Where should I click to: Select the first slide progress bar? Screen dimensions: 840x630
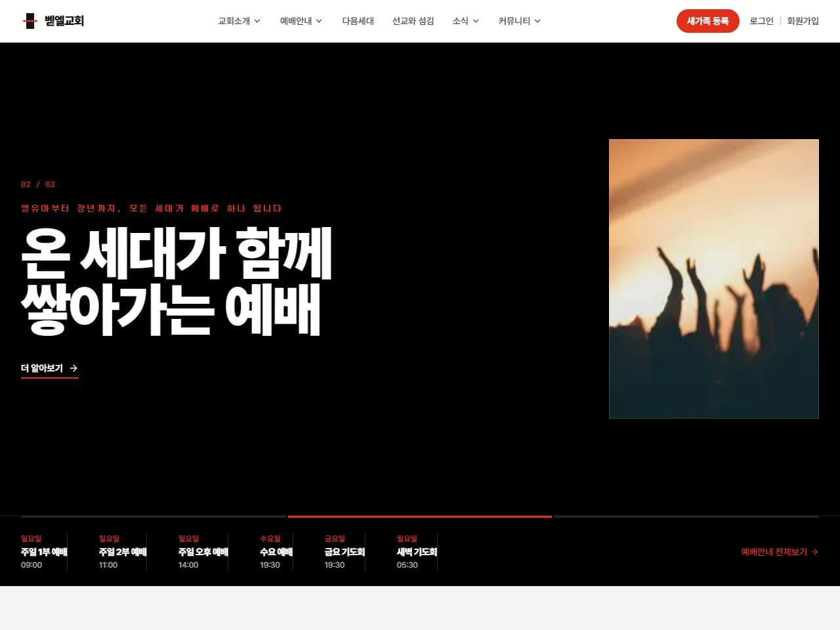(x=153, y=516)
